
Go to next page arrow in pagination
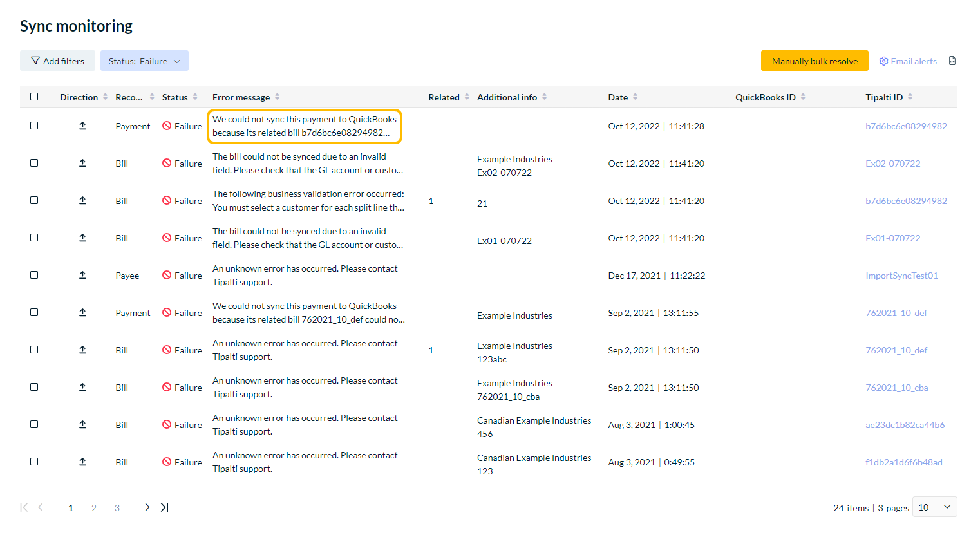[x=147, y=507]
